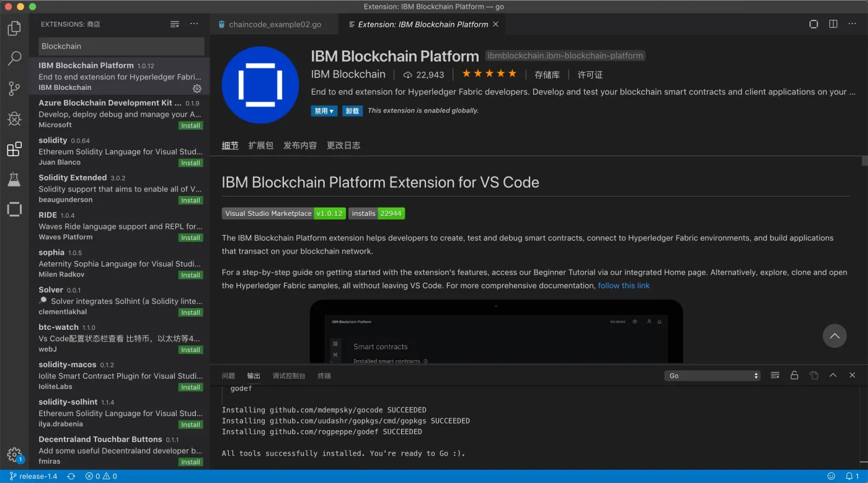Click the installs 22944 badge

tap(376, 213)
